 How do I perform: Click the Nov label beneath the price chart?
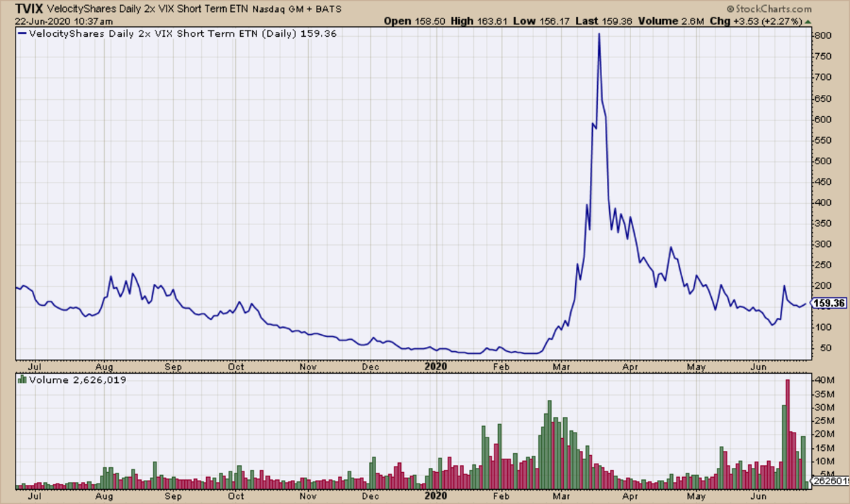click(308, 367)
